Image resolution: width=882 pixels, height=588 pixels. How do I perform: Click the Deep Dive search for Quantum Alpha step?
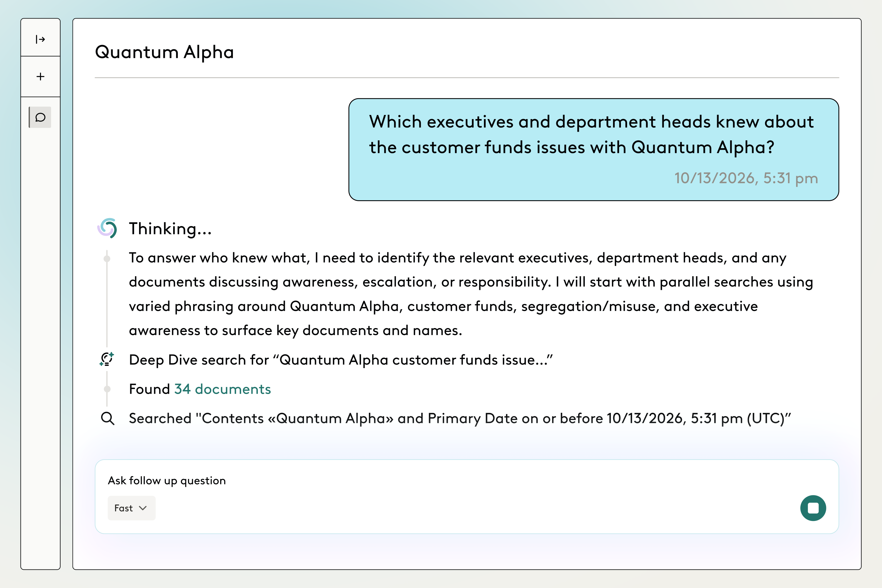coord(340,360)
